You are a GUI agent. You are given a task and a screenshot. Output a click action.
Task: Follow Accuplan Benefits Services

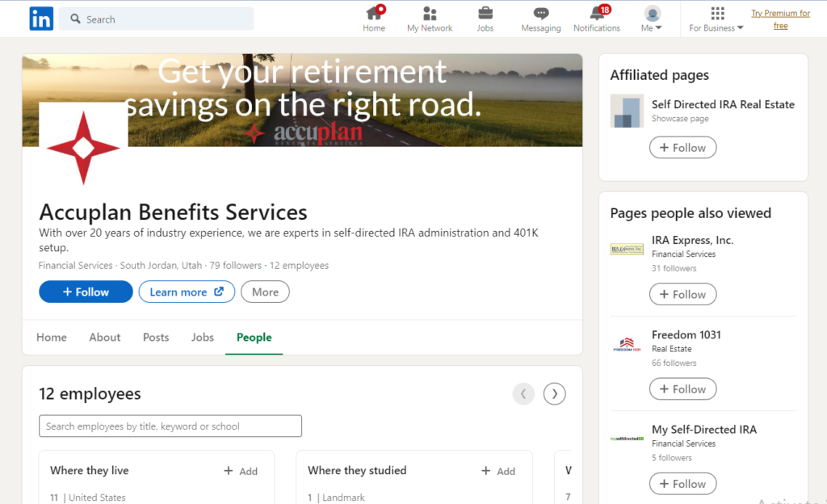coord(86,292)
